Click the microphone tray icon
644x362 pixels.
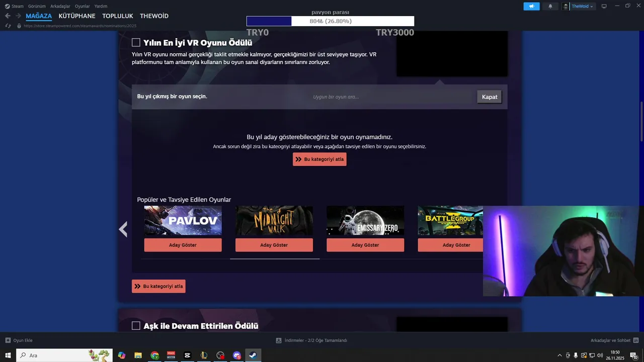[x=576, y=355]
